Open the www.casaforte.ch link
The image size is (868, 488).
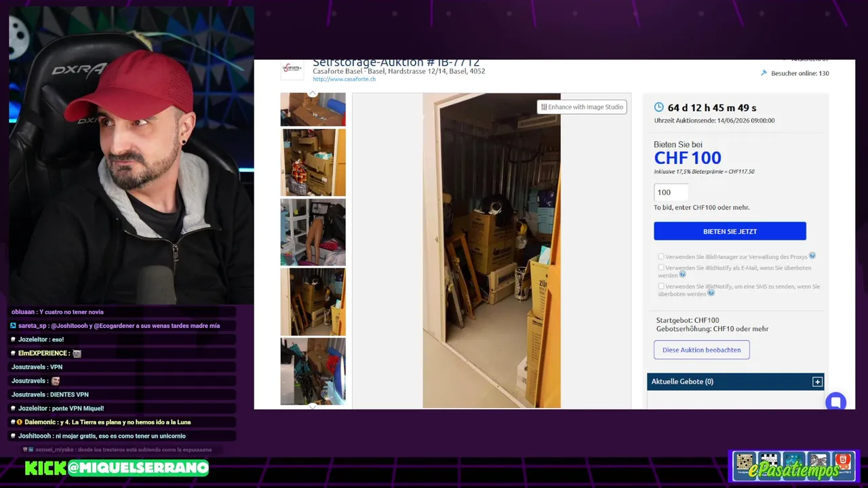(344, 79)
